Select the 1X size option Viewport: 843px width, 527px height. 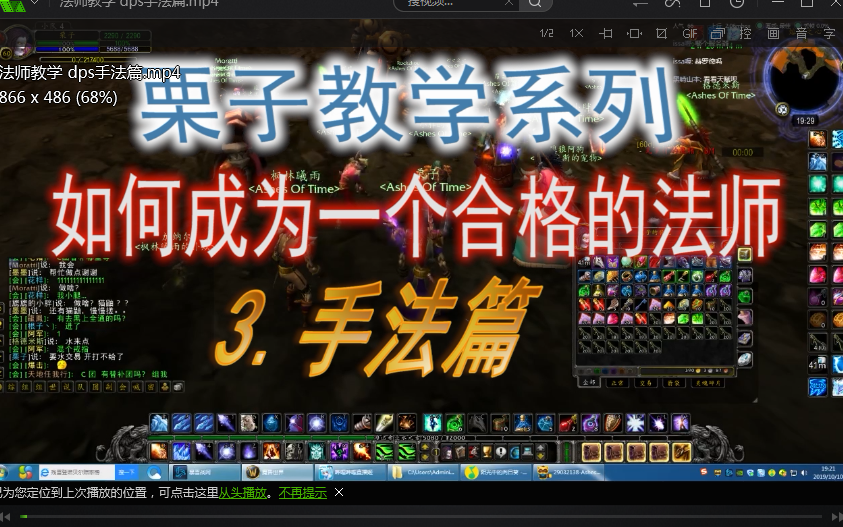point(576,33)
